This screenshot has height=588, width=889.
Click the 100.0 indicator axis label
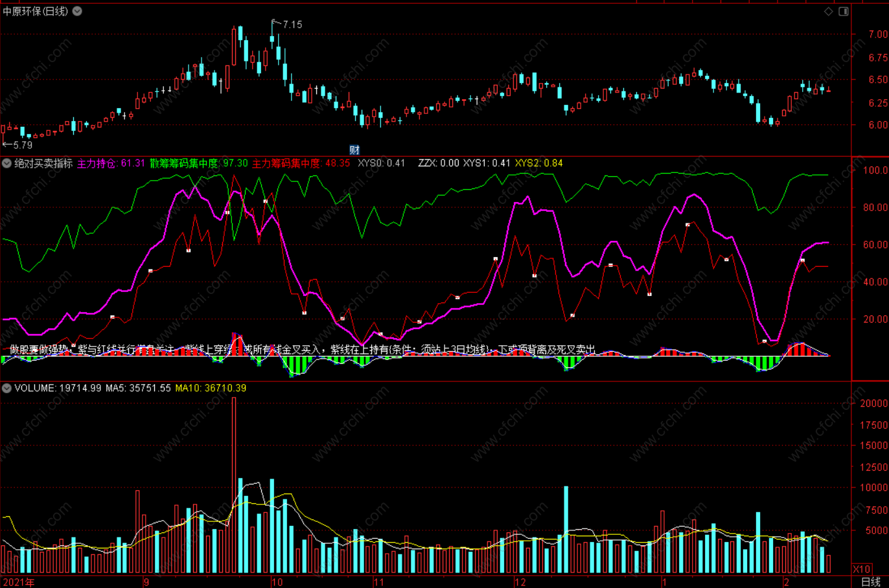(876, 170)
